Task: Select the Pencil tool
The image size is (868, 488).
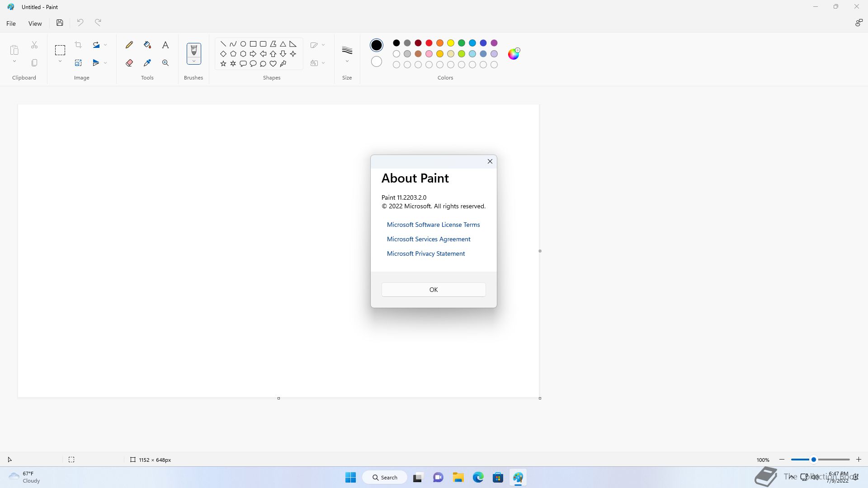Action: [x=129, y=45]
